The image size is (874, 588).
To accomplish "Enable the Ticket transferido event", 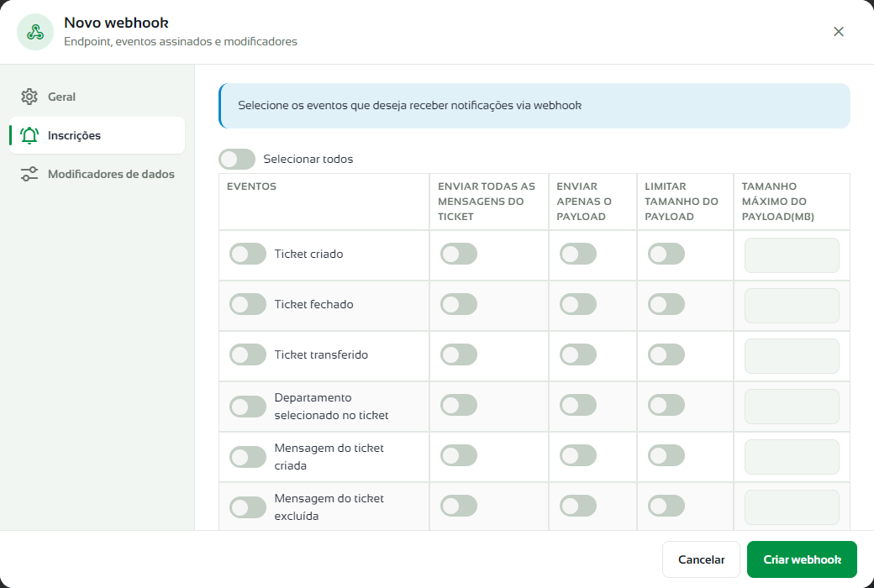I will (x=248, y=354).
